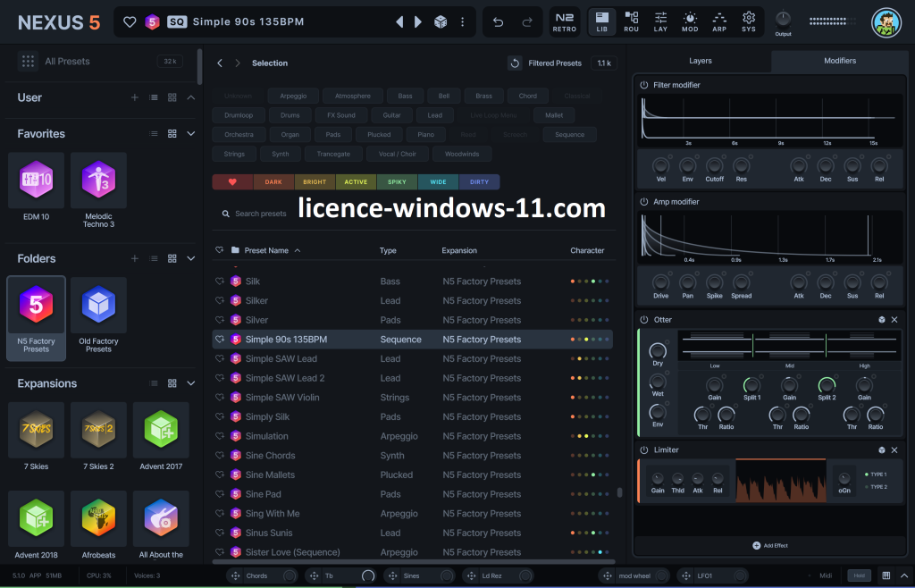Collapse the Expansions section chevron

click(191, 383)
